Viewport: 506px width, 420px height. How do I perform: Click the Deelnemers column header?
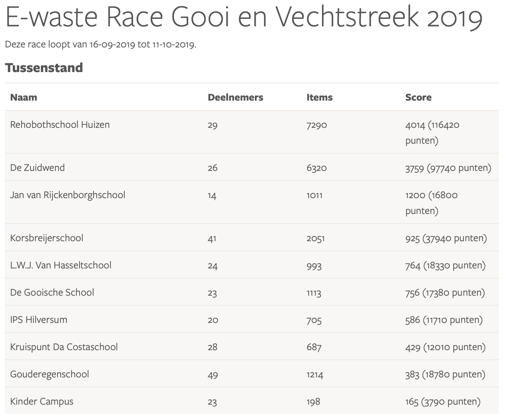[x=235, y=98]
